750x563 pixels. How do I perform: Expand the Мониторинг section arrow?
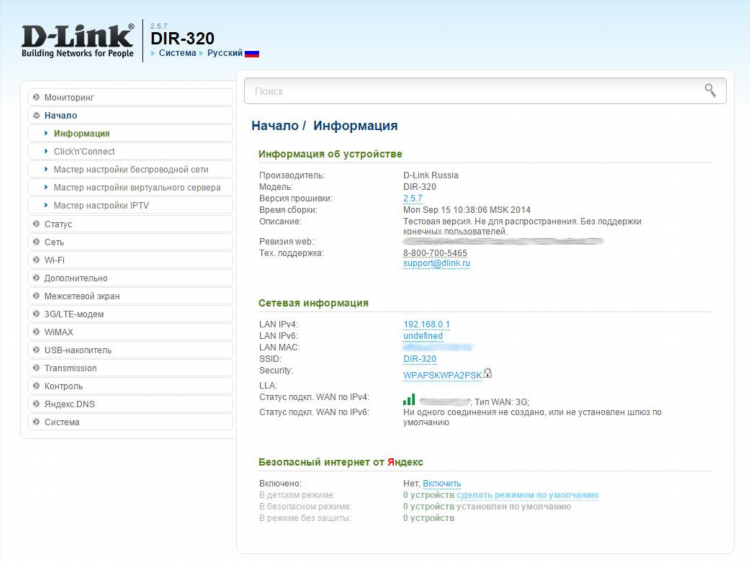tap(36, 97)
